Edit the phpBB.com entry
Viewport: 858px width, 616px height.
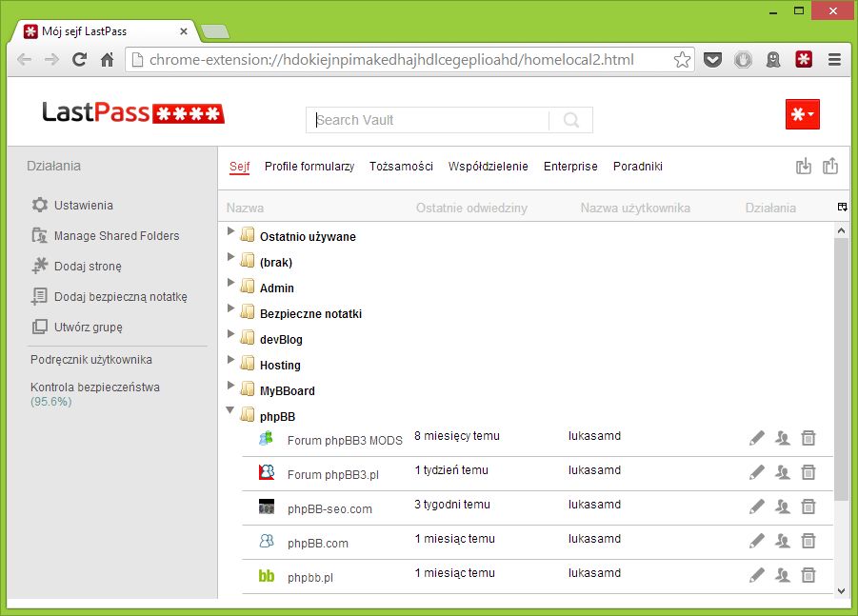coord(757,541)
